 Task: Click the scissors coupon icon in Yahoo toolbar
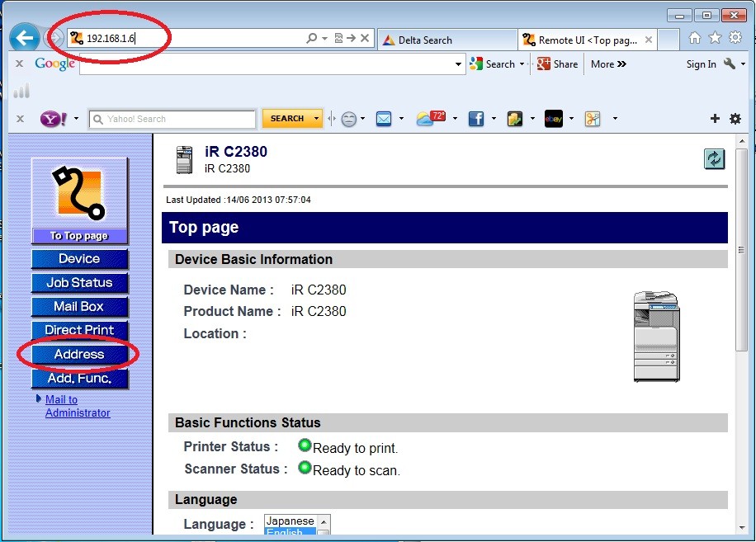coord(593,119)
